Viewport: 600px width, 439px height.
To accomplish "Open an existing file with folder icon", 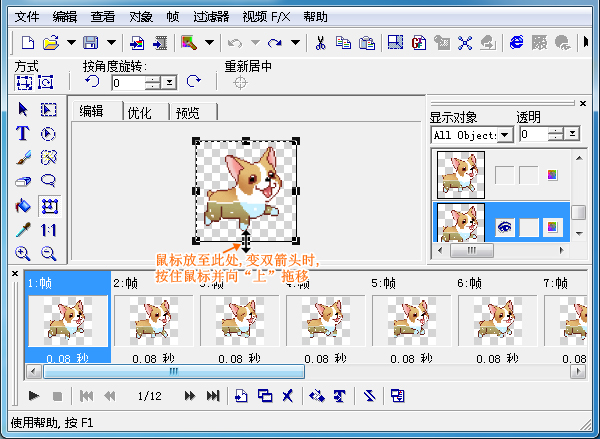I will coord(51,42).
